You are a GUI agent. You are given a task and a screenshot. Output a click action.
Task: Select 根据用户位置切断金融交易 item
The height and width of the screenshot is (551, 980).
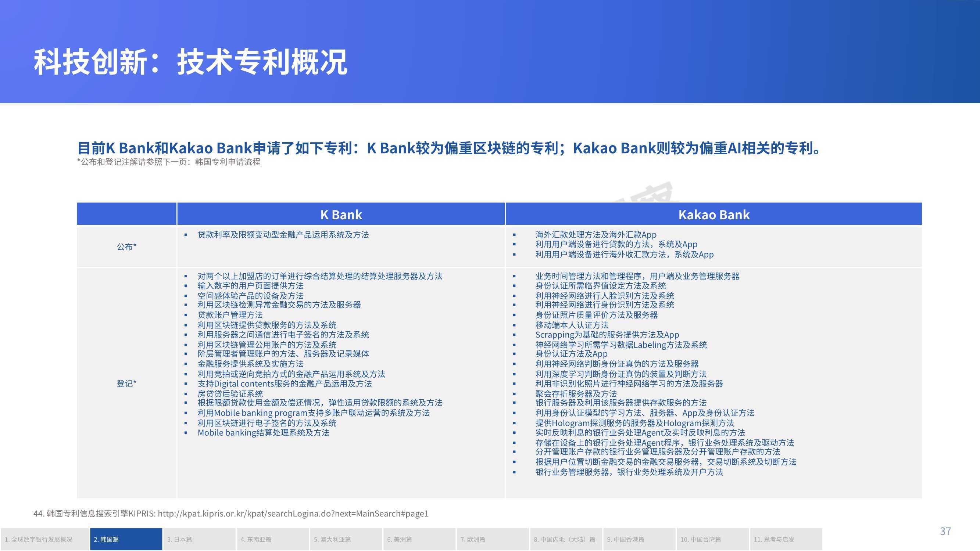coord(666,462)
